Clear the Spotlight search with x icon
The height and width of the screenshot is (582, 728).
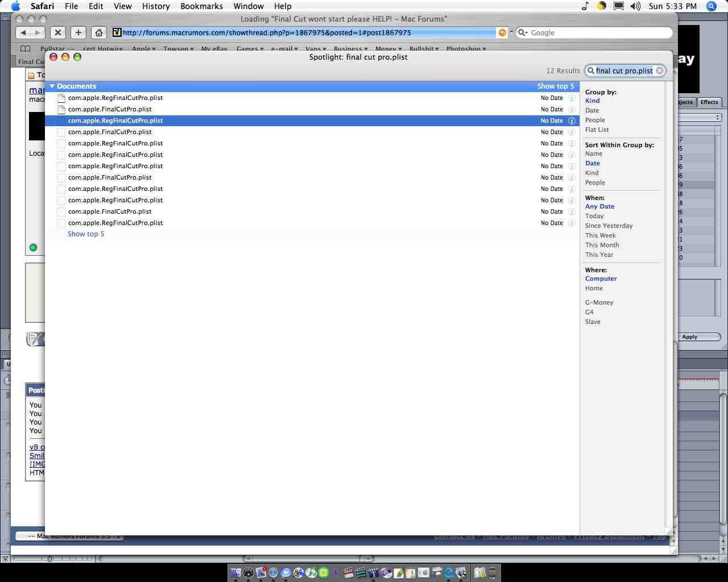tap(660, 70)
